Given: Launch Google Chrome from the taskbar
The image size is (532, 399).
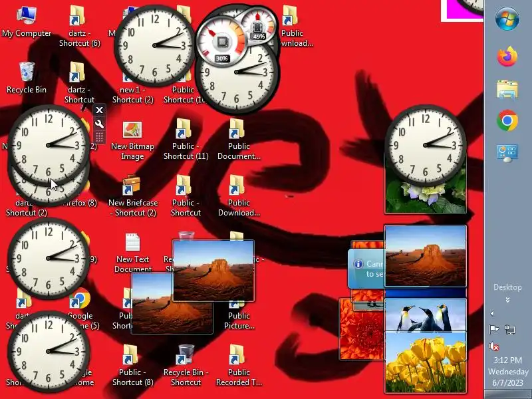Looking at the screenshot, I should tap(507, 120).
